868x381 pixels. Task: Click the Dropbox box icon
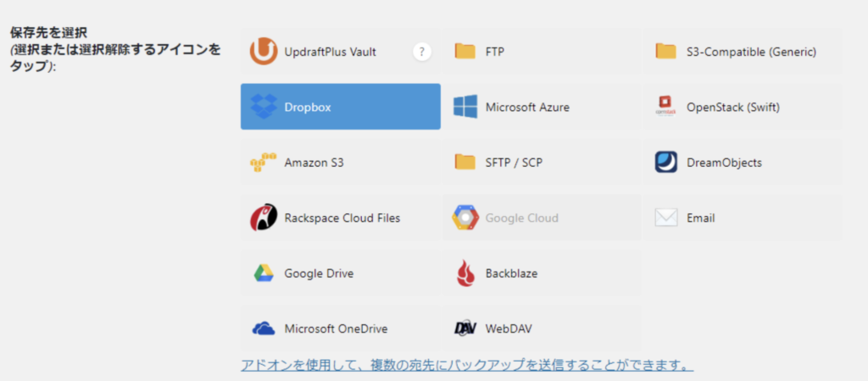[264, 107]
